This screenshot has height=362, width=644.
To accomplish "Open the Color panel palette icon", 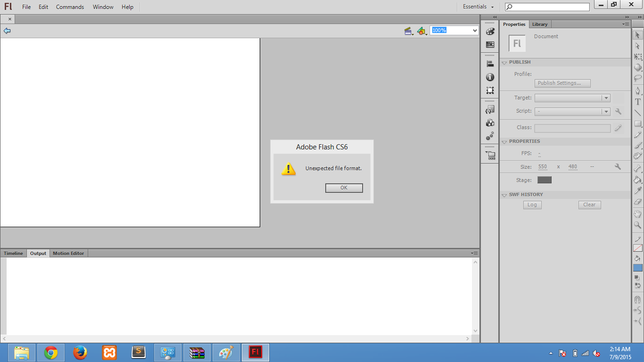I will pos(490,31).
